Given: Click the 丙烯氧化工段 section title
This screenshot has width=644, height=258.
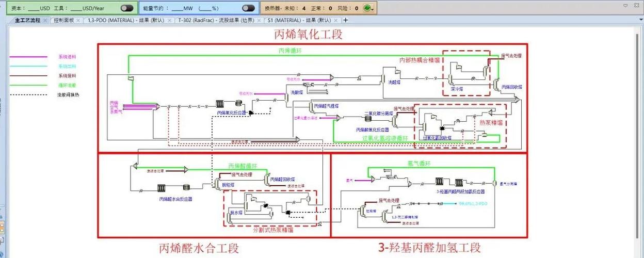Looking at the screenshot, I should pyautogui.click(x=308, y=35).
